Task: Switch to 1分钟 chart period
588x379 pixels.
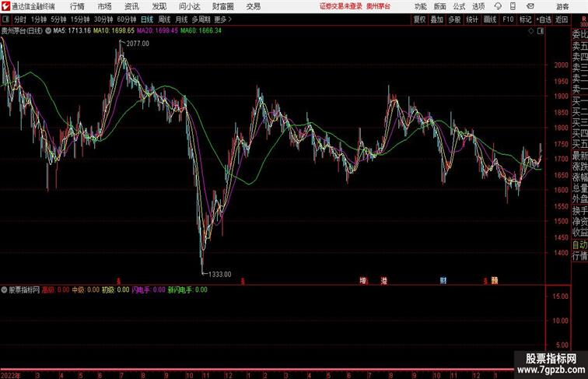Action: coord(39,19)
